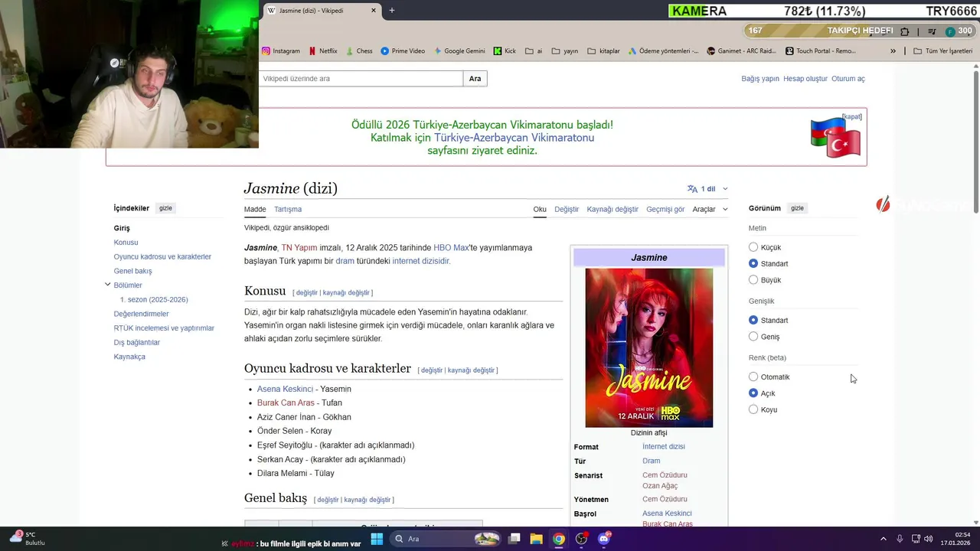Image resolution: width=980 pixels, height=551 pixels.
Task: Open the Tüm Yer İşaretleri folder
Action: [942, 51]
